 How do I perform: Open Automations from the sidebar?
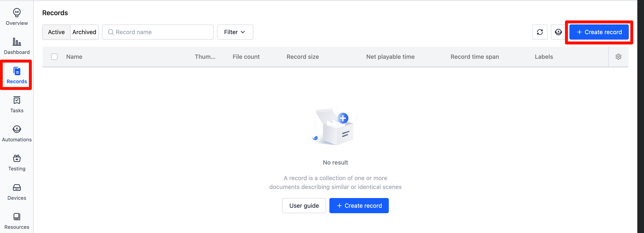click(x=16, y=133)
